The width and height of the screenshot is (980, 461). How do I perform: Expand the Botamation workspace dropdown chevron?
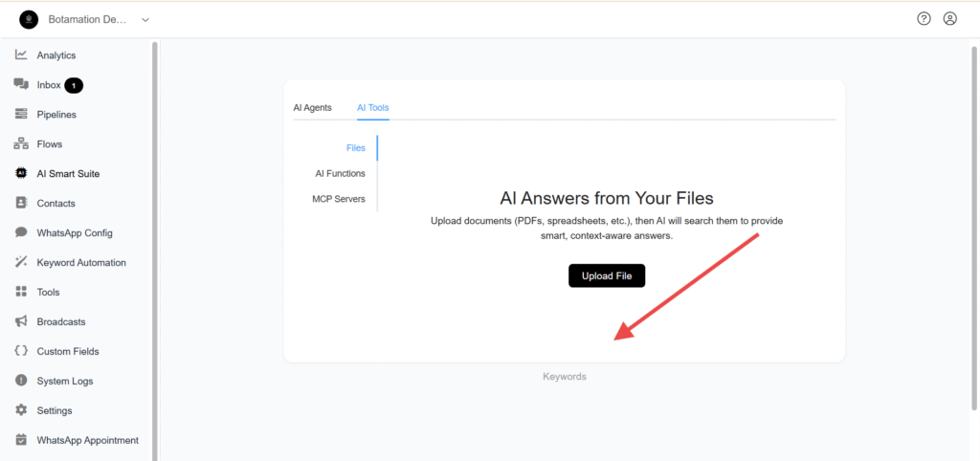pyautogui.click(x=145, y=20)
